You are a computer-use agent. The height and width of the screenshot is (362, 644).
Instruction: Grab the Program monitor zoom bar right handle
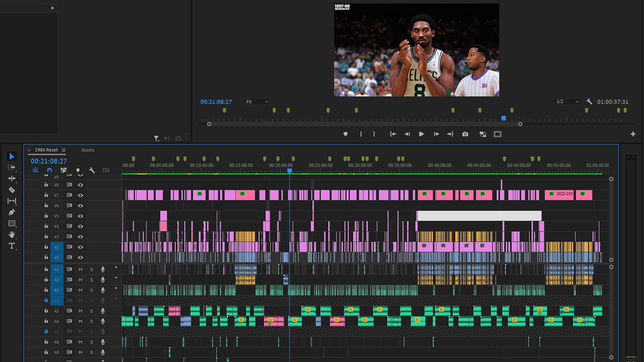pos(520,124)
